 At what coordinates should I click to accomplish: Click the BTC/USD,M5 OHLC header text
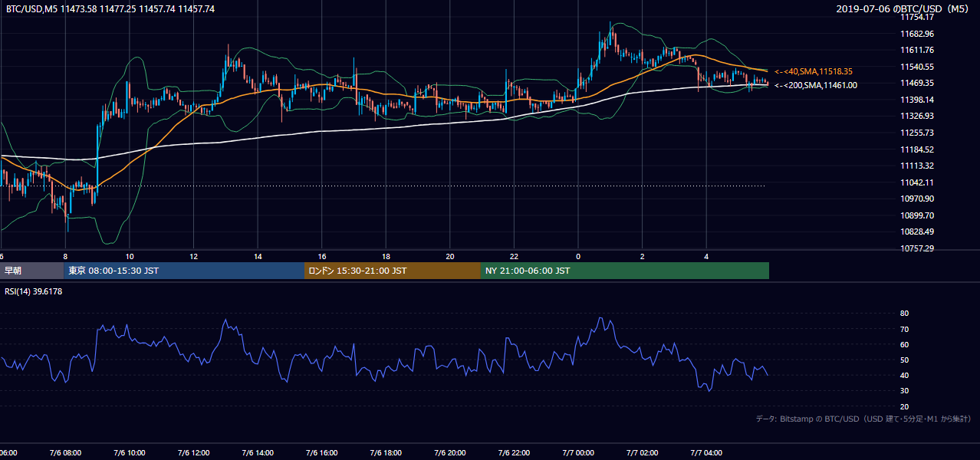pyautogui.click(x=110, y=9)
